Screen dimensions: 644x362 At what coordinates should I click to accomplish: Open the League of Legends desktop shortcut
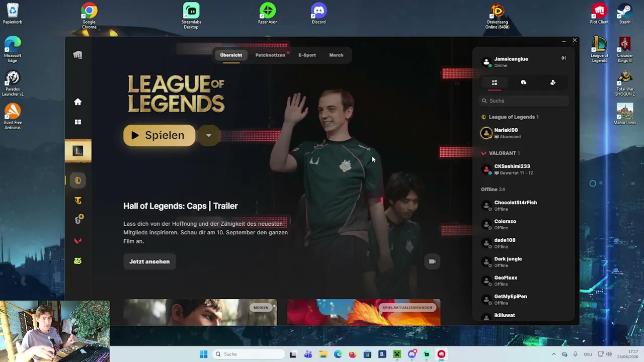(599, 50)
